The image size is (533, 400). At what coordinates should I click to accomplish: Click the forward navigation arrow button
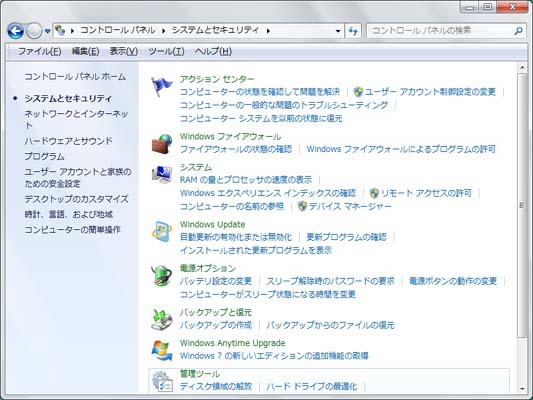click(34, 31)
